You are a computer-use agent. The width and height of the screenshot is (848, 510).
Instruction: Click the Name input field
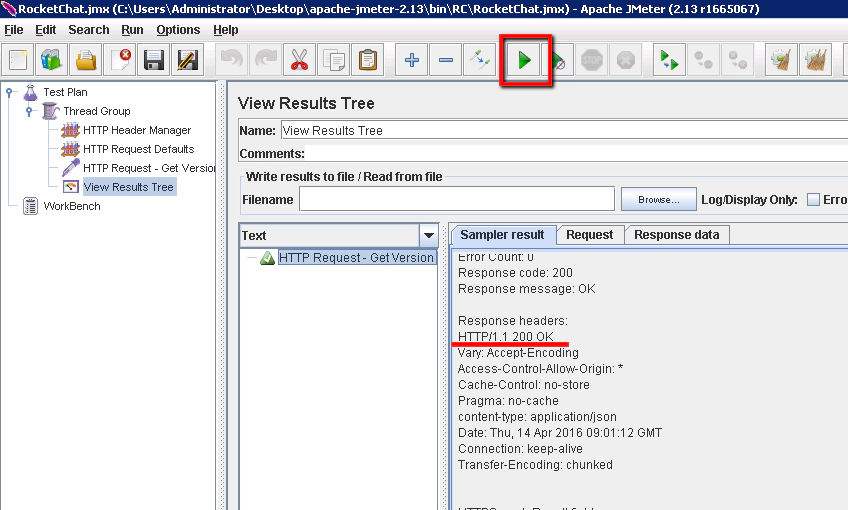coord(564,130)
